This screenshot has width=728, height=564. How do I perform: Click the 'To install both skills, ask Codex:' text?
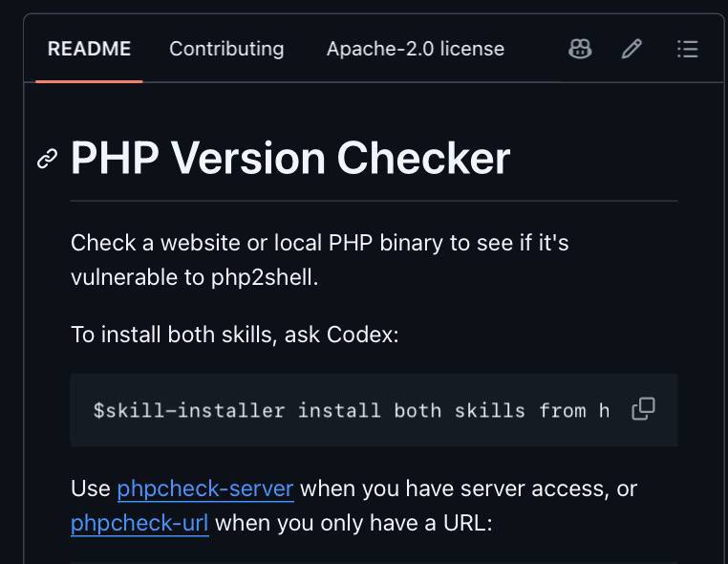(x=235, y=335)
